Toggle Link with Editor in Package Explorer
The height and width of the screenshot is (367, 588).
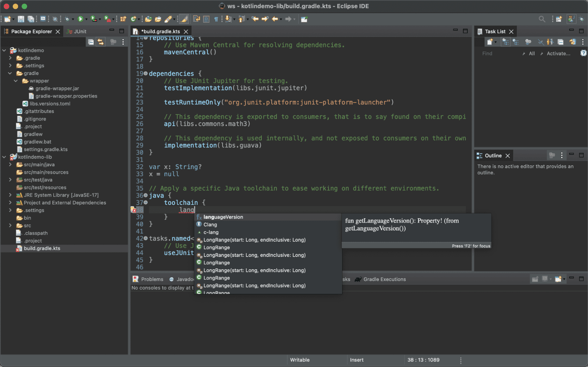(101, 42)
